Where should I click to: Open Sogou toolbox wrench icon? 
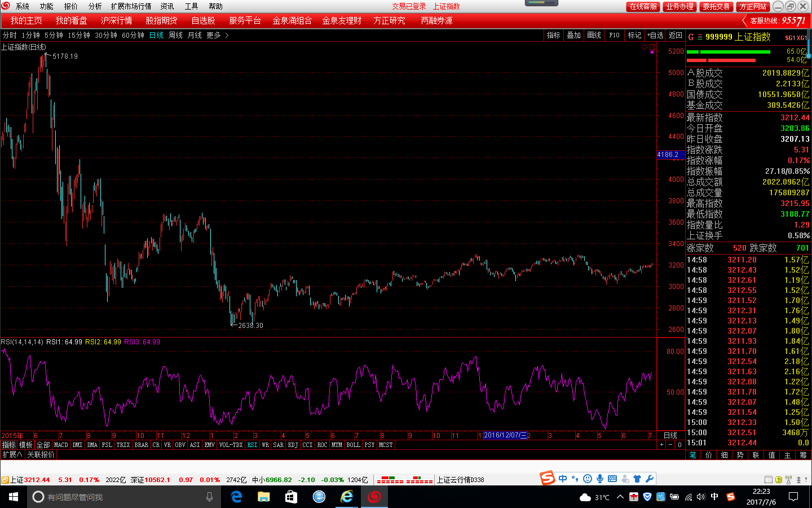pyautogui.click(x=650, y=479)
